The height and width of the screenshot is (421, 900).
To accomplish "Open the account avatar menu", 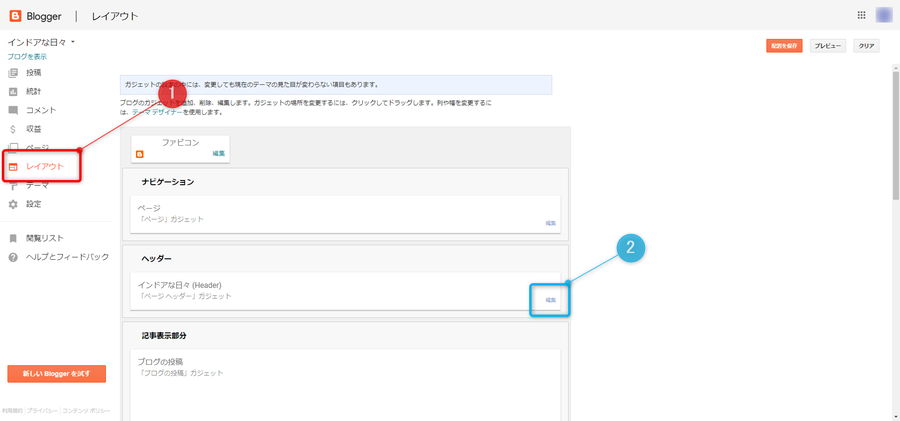I will 884,16.
